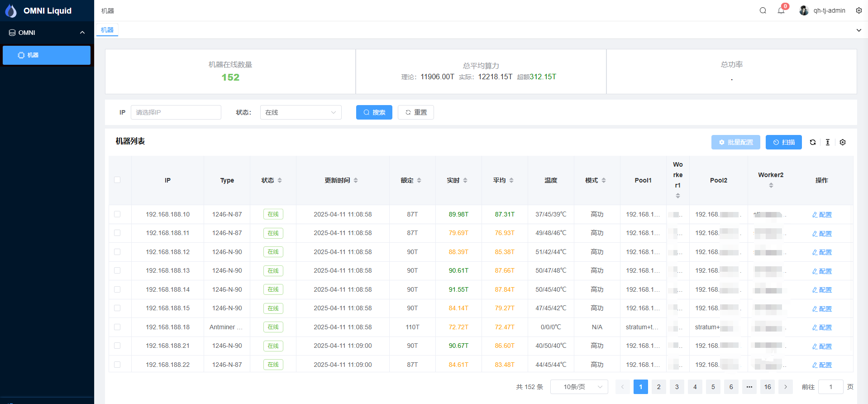Screen dimensions: 868x404
Task: Click 配置 for 192.168.188.15
Action: point(822,309)
